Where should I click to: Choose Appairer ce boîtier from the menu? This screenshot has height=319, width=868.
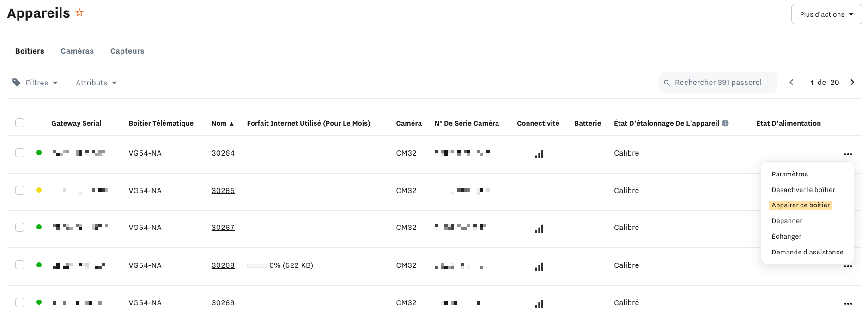point(801,205)
